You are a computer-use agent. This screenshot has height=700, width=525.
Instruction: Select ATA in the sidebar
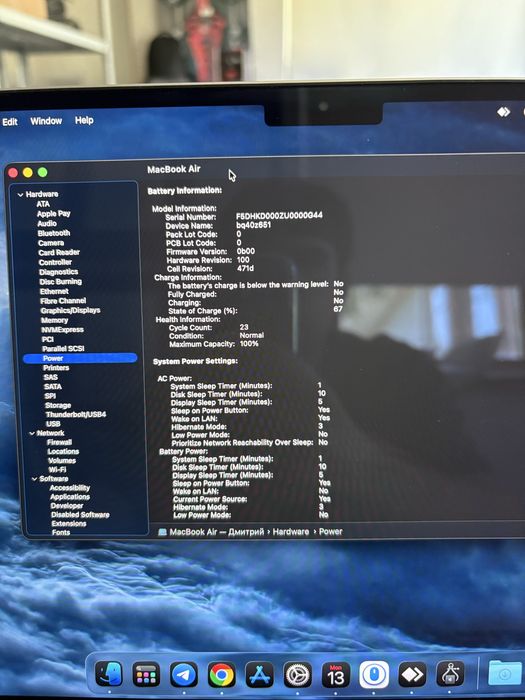(x=43, y=204)
